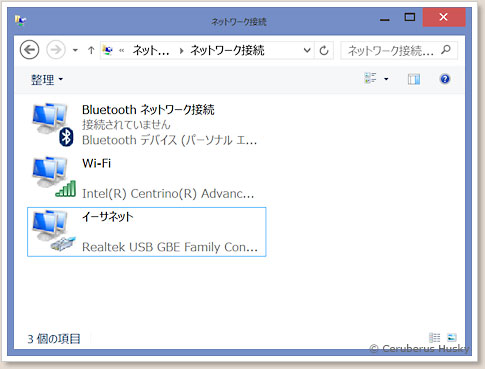
Task: Click the address bar network folder icon
Action: coord(108,50)
